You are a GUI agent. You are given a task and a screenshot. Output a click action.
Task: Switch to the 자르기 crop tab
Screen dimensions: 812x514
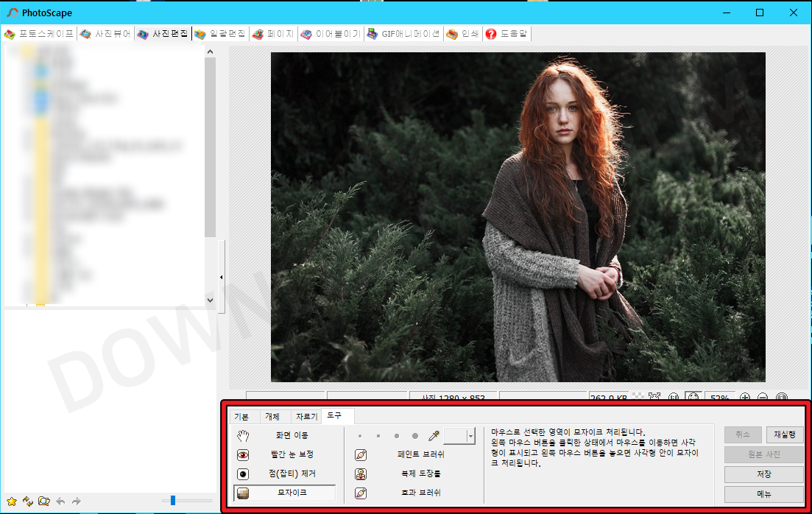306,417
